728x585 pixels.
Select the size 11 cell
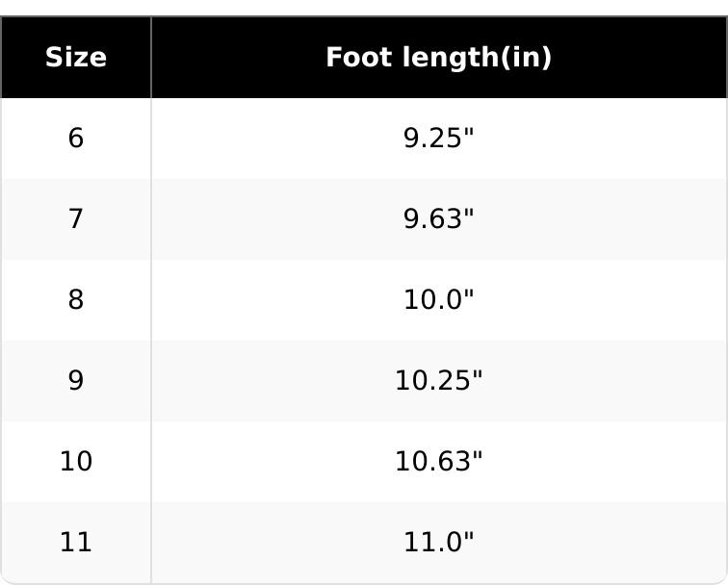click(x=76, y=543)
